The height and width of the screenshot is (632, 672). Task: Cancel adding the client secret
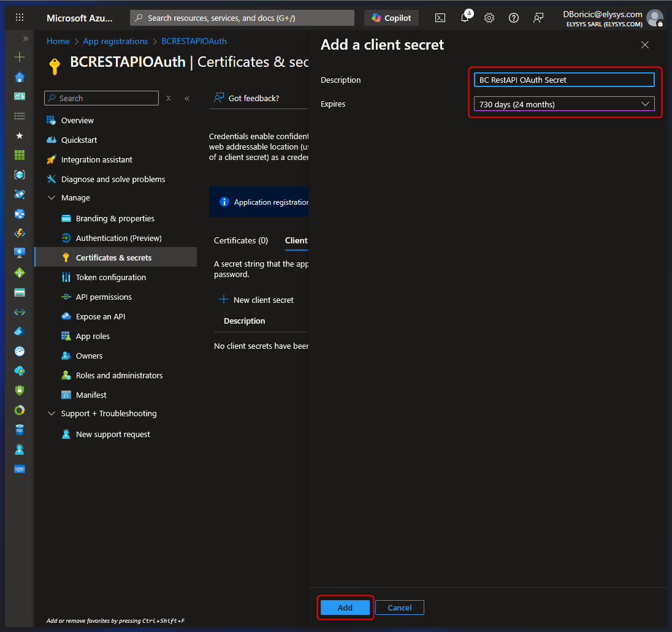[x=399, y=607]
